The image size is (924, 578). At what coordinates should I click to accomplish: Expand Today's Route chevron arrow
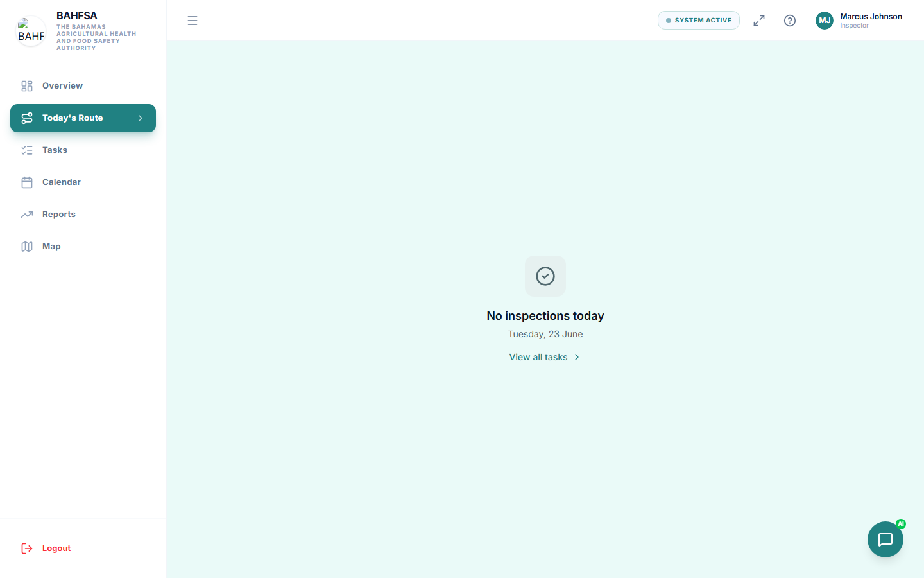141,118
